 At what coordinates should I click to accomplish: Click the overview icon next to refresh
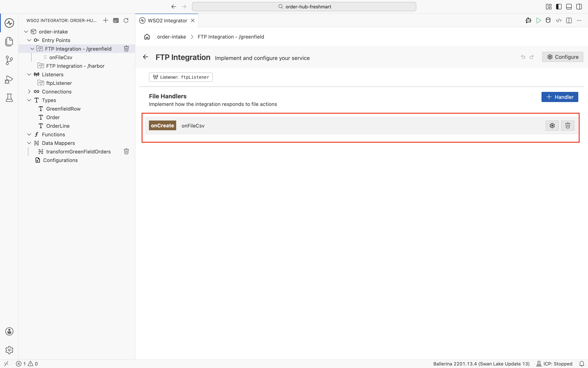116,20
